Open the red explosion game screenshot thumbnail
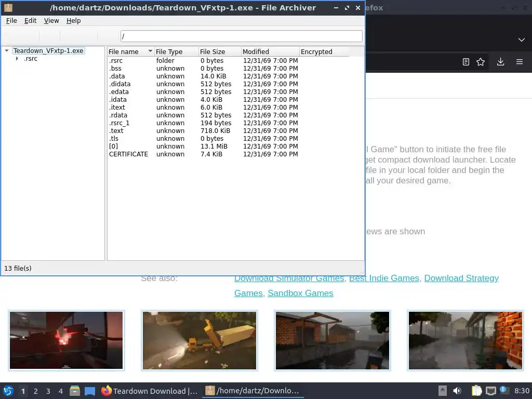The image size is (532, 399). [x=66, y=340]
